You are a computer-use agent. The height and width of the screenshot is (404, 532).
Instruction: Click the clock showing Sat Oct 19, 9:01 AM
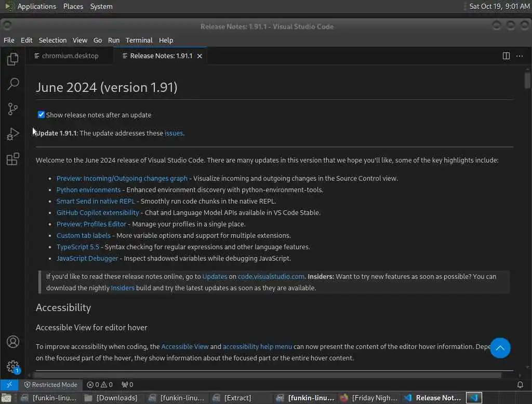coord(499,6)
